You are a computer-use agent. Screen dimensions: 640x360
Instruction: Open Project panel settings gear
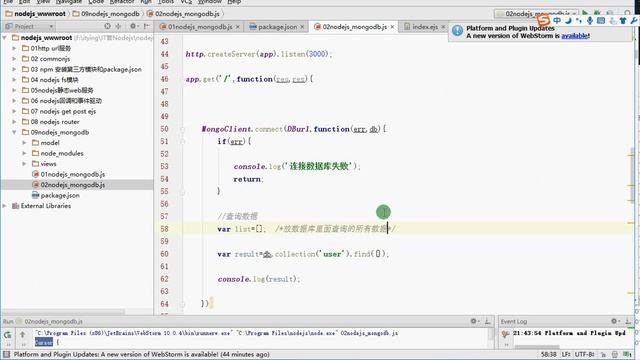tap(133, 27)
